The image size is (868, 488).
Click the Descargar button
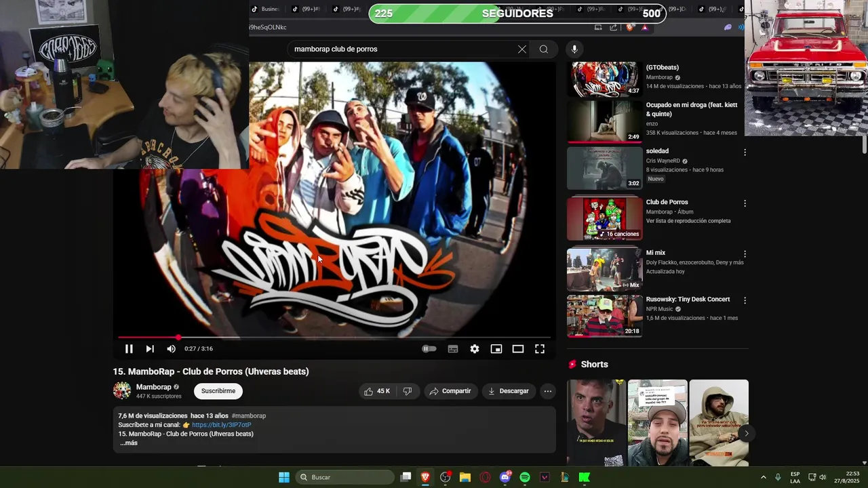(x=509, y=391)
